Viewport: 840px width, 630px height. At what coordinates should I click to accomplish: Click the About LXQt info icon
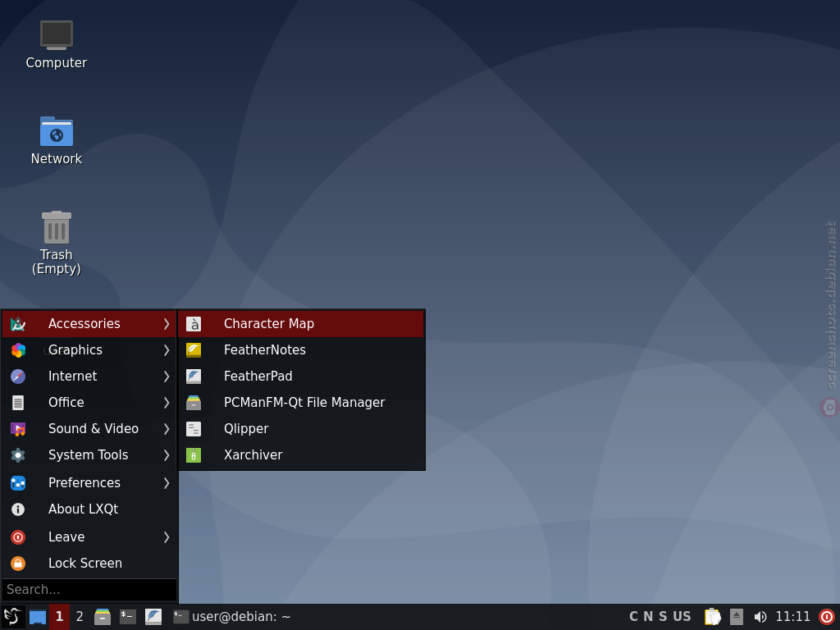[x=18, y=509]
